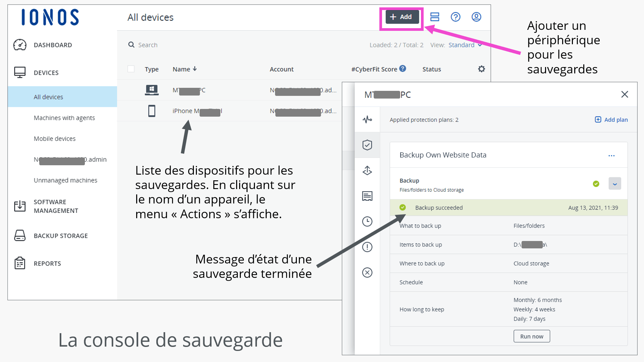Click the Run now button
The height and width of the screenshot is (362, 644).
[531, 336]
